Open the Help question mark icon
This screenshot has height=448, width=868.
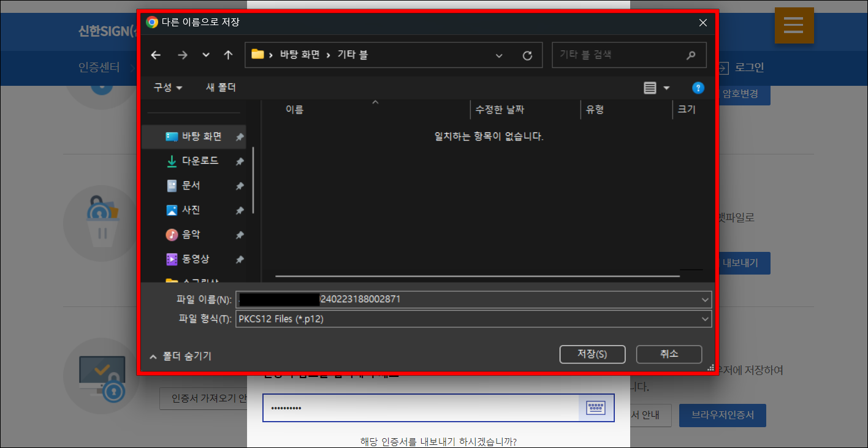(x=698, y=88)
